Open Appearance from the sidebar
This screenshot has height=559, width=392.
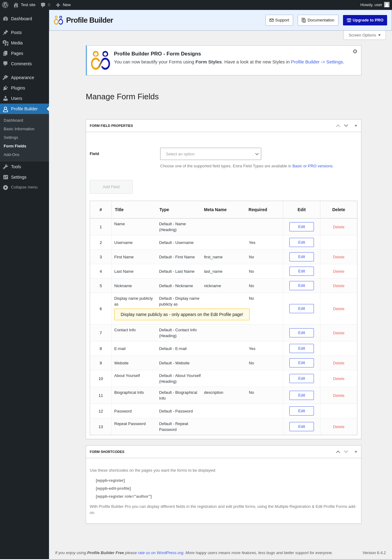tap(22, 78)
